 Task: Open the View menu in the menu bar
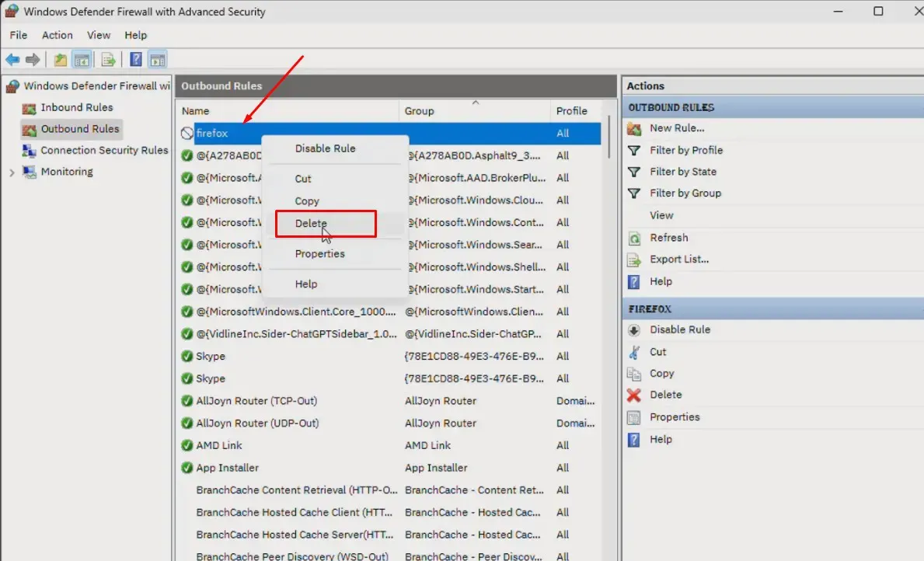pos(99,36)
